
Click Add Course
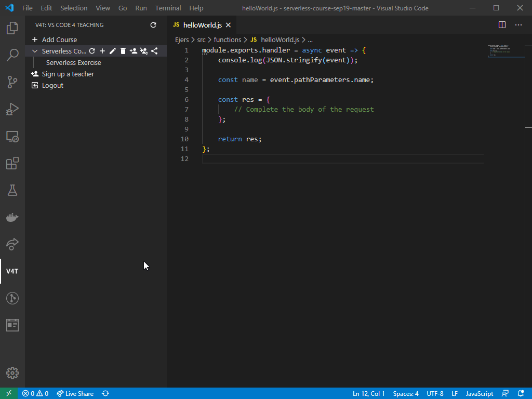click(59, 39)
